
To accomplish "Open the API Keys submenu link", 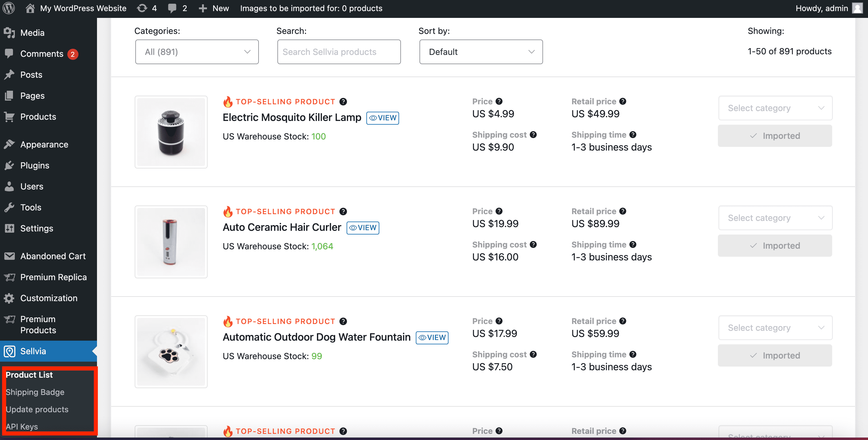I will (x=22, y=426).
